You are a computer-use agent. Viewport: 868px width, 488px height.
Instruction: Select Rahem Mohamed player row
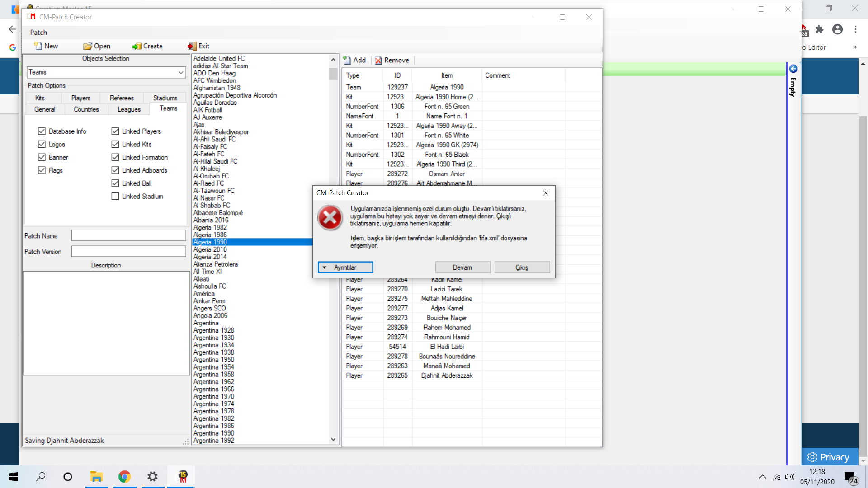(x=472, y=328)
